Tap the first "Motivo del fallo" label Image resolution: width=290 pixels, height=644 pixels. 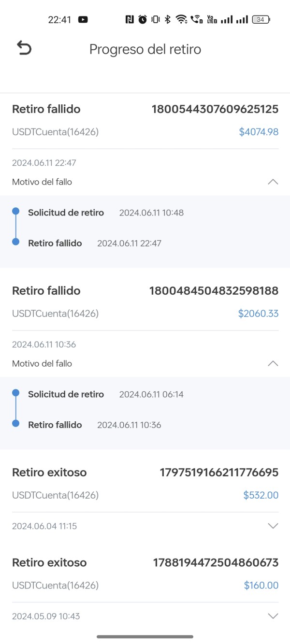pos(42,182)
